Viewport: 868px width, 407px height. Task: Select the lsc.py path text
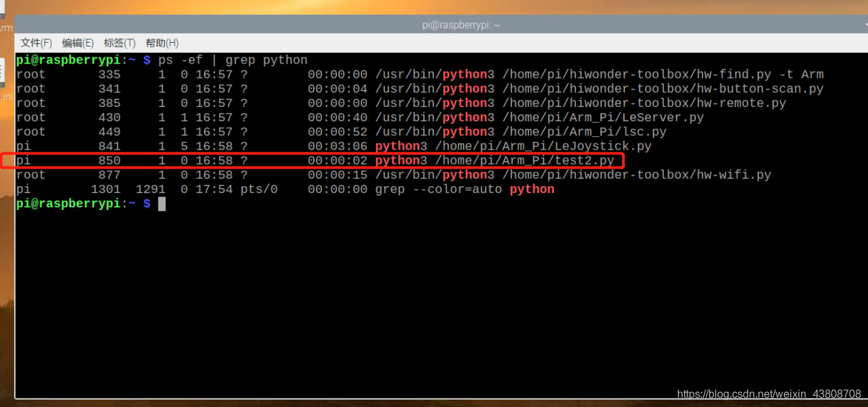585,131
